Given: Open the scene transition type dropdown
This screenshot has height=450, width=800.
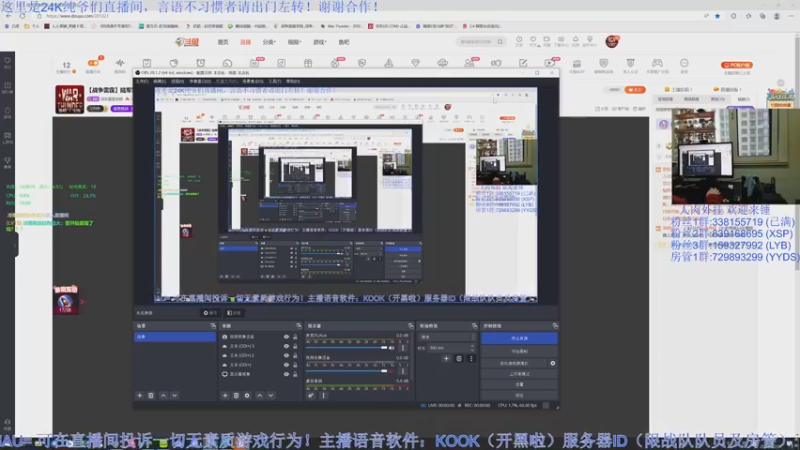Looking at the screenshot, I should [x=447, y=337].
